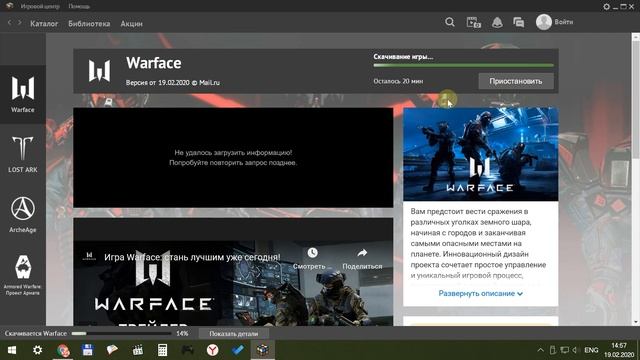Click the green download progress bar in the header
Viewport: 640px width, 360px height.
[463, 65]
